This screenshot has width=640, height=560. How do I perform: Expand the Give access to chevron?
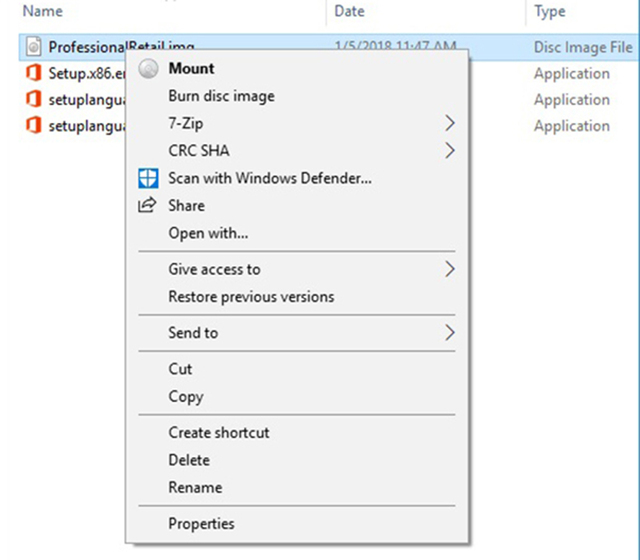pyautogui.click(x=450, y=269)
